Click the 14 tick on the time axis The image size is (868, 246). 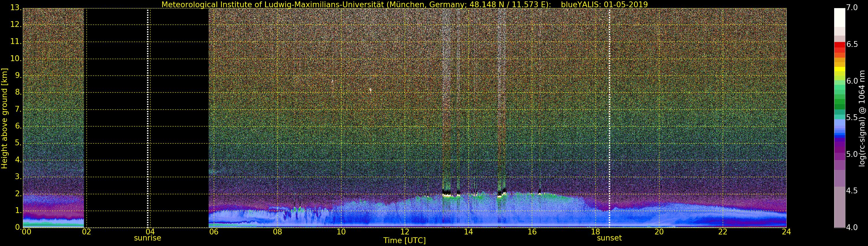tap(468, 232)
